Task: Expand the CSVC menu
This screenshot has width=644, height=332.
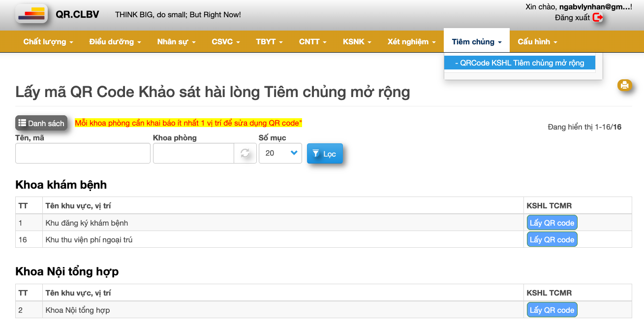Action: [226, 42]
